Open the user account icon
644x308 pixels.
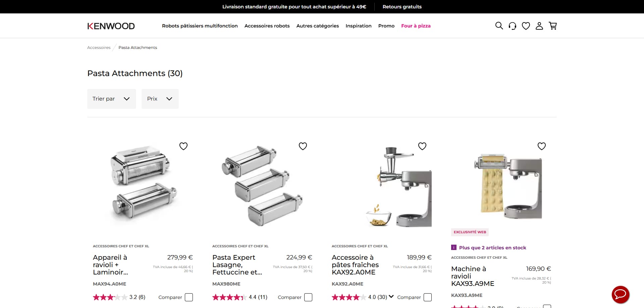[x=539, y=26]
